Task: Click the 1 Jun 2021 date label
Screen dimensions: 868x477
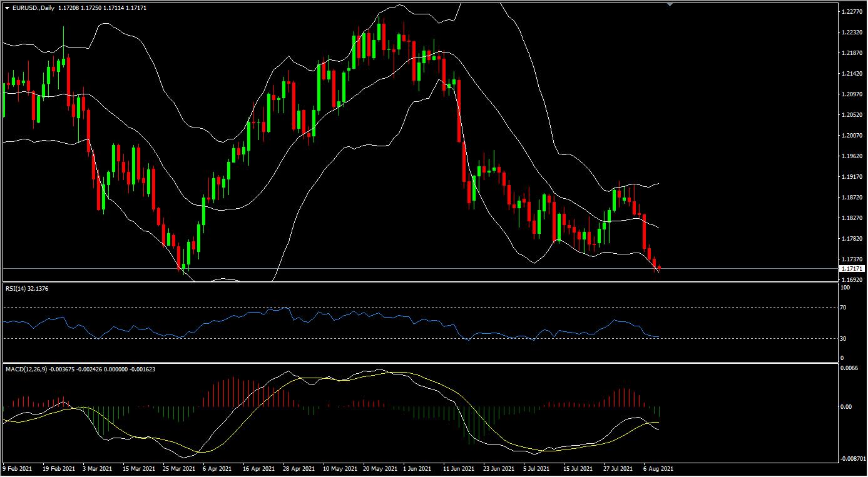Action: pyautogui.click(x=417, y=468)
